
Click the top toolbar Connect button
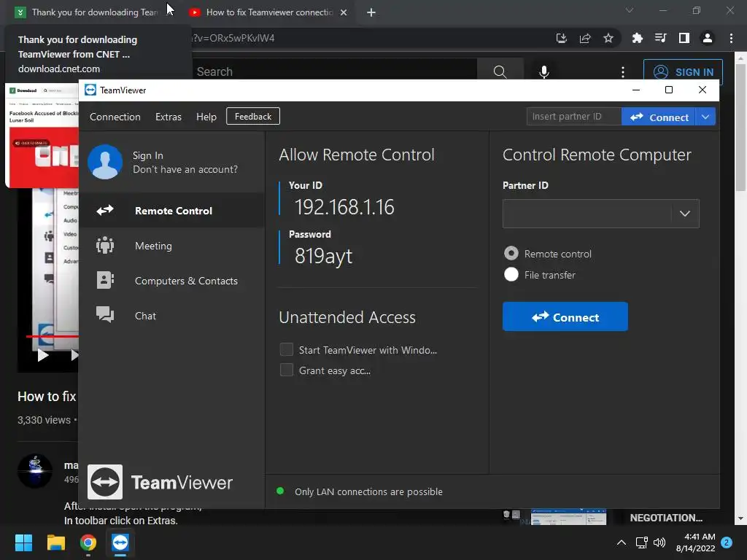[x=659, y=117]
